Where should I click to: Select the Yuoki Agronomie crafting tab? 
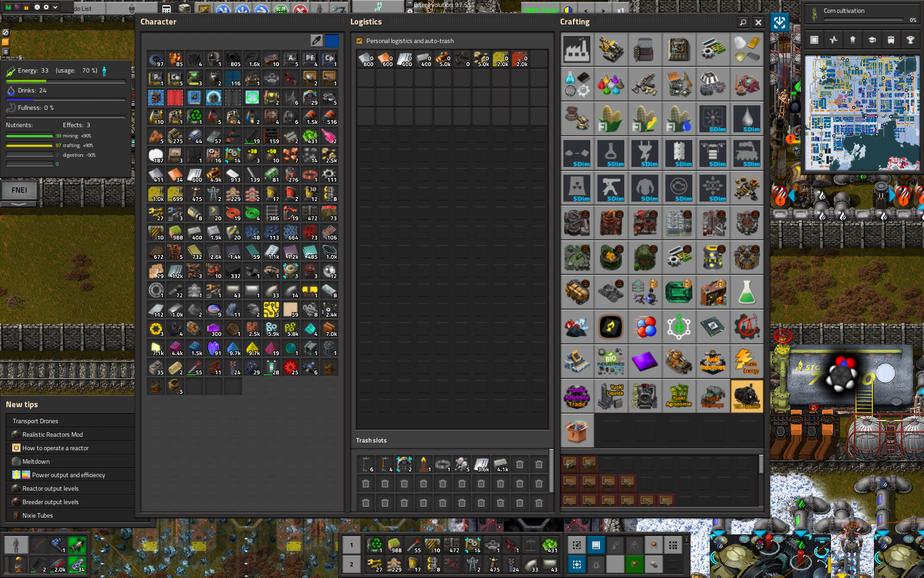coord(679,396)
